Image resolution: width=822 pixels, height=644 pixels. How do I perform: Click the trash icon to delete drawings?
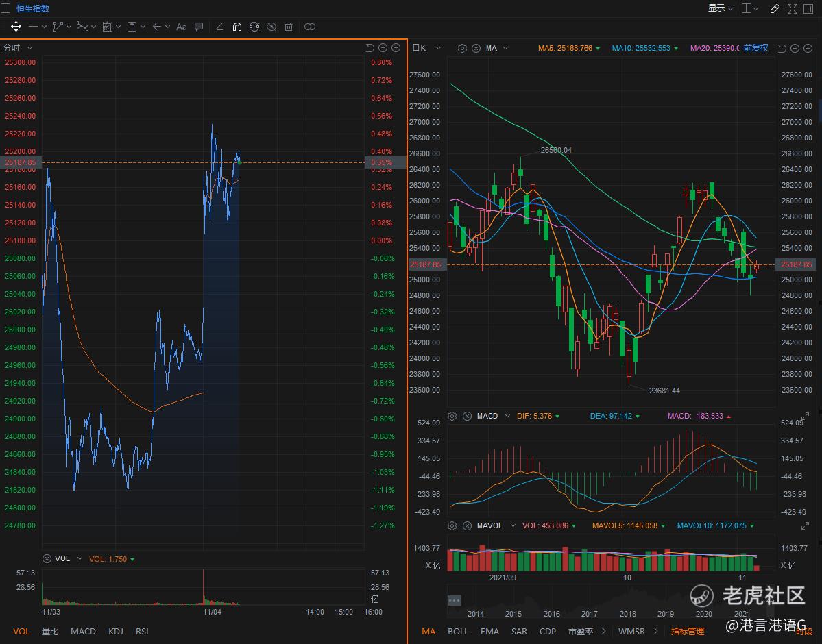pyautogui.click(x=289, y=27)
